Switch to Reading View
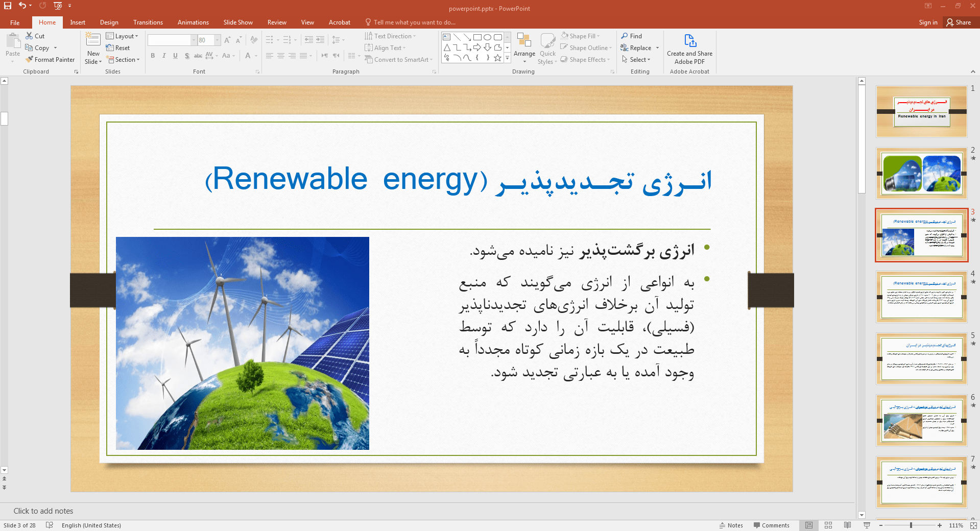 click(848, 525)
